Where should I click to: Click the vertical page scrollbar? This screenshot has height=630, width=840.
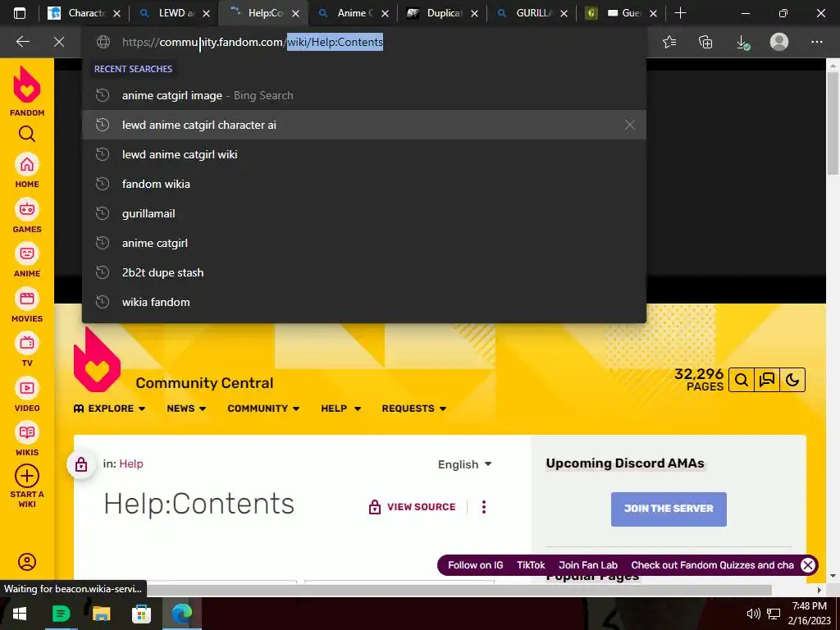[833, 123]
